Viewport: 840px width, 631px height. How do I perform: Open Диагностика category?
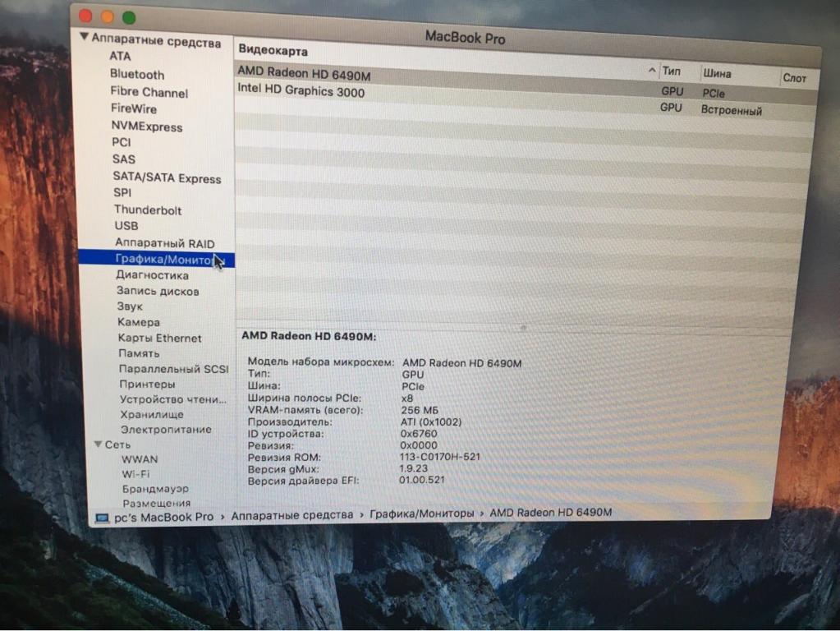pos(153,275)
